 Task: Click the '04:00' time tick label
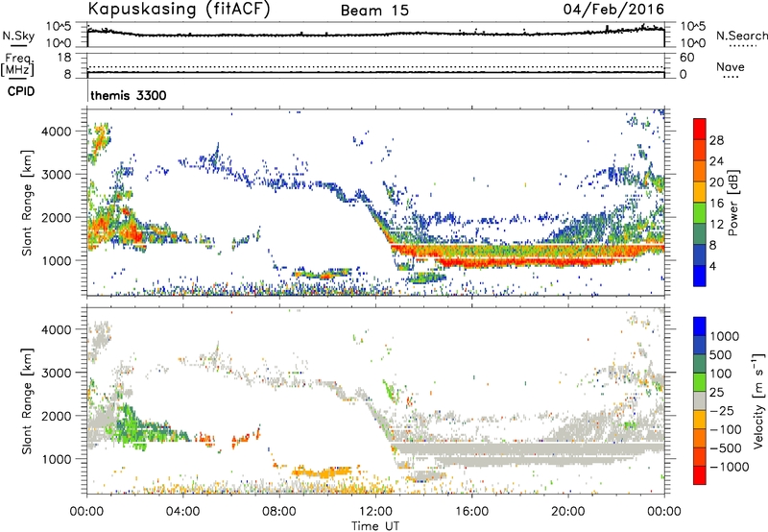[x=183, y=512]
